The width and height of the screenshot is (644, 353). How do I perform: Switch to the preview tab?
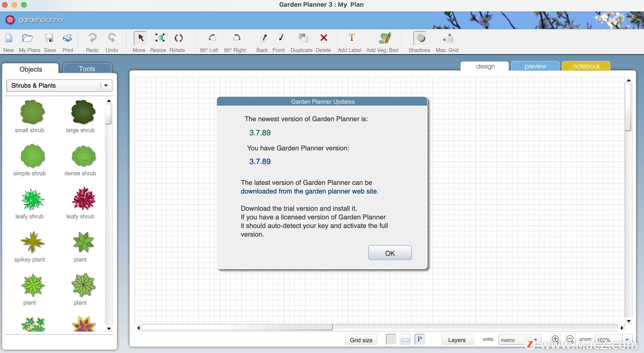[535, 66]
